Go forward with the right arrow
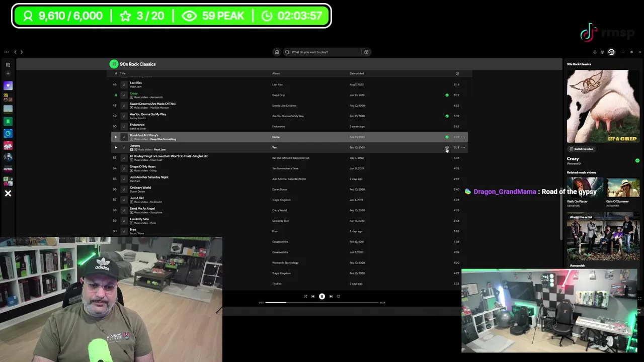Screen dimensions: 644x362 [x=21, y=52]
